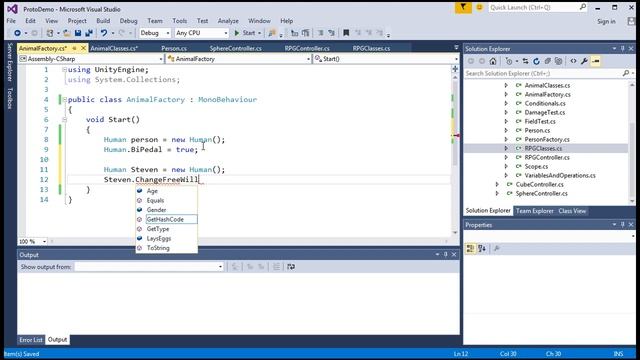
Task: Select SphereController.cs in Solution Explorer
Action: (x=542, y=193)
